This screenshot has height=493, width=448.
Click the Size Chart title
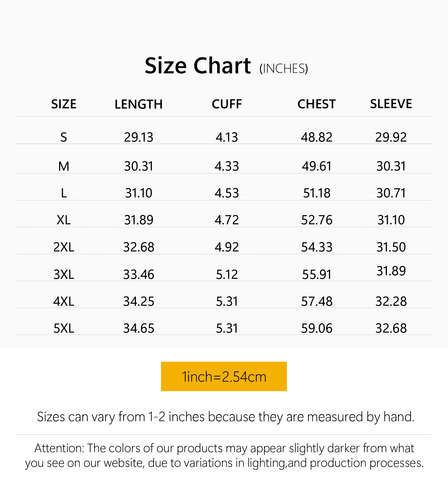tap(198, 66)
